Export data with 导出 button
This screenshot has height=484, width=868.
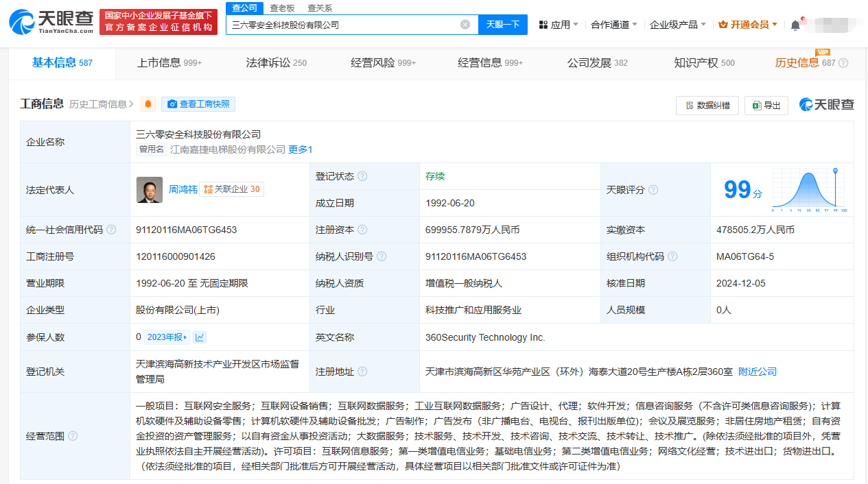(766, 105)
